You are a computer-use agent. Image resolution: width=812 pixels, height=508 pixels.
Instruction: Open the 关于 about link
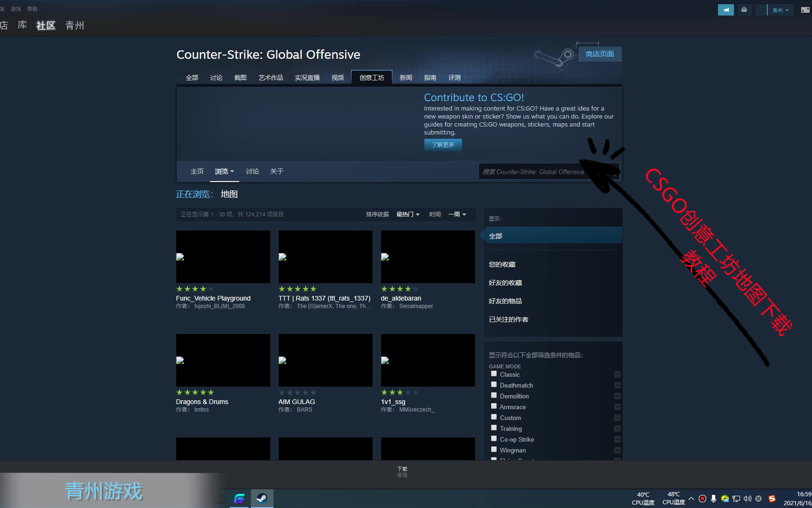coord(277,171)
